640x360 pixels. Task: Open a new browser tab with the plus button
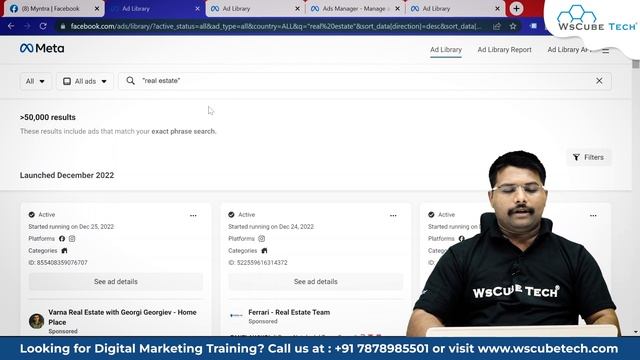click(516, 8)
